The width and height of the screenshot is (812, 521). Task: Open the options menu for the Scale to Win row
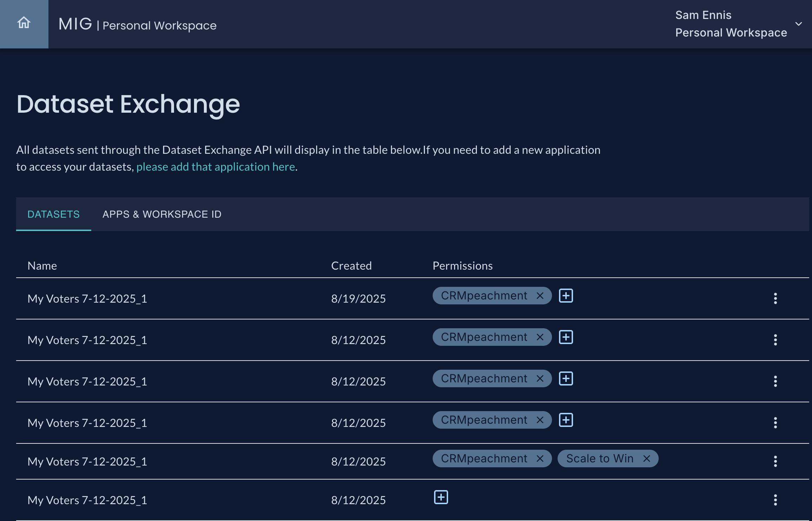(775, 461)
